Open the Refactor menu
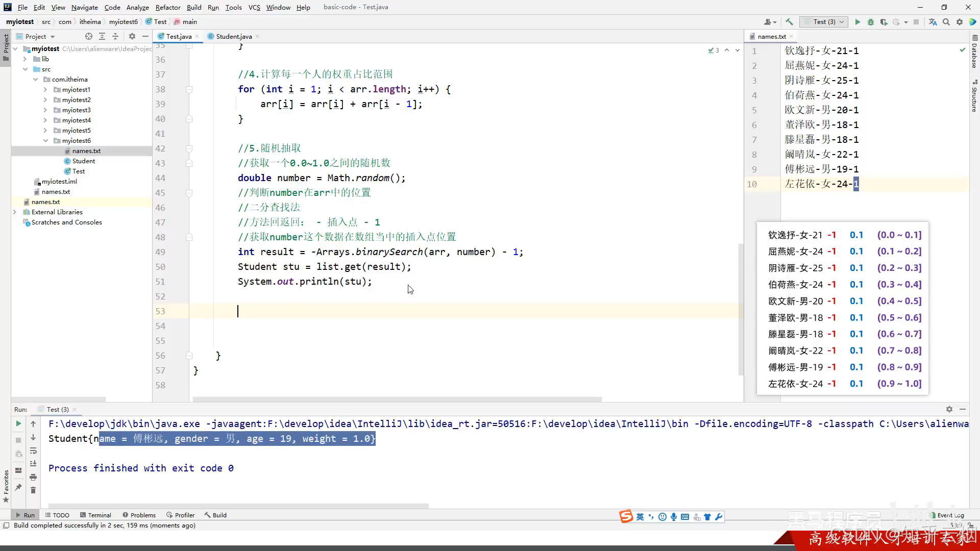Screen dimensions: 980x551 pos(168,7)
